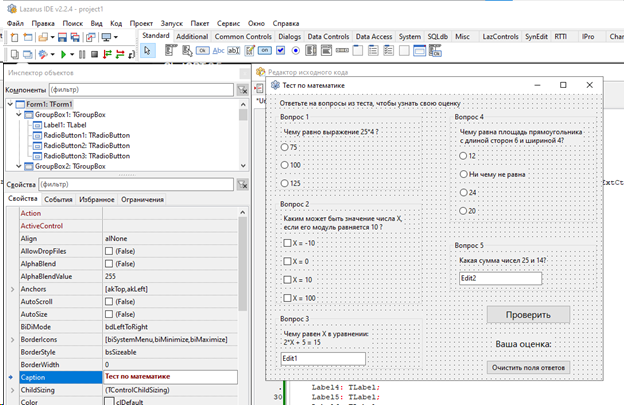The image size is (624, 405).
Task: Select the 'Ни чему не равна' radio button
Action: [x=463, y=174]
